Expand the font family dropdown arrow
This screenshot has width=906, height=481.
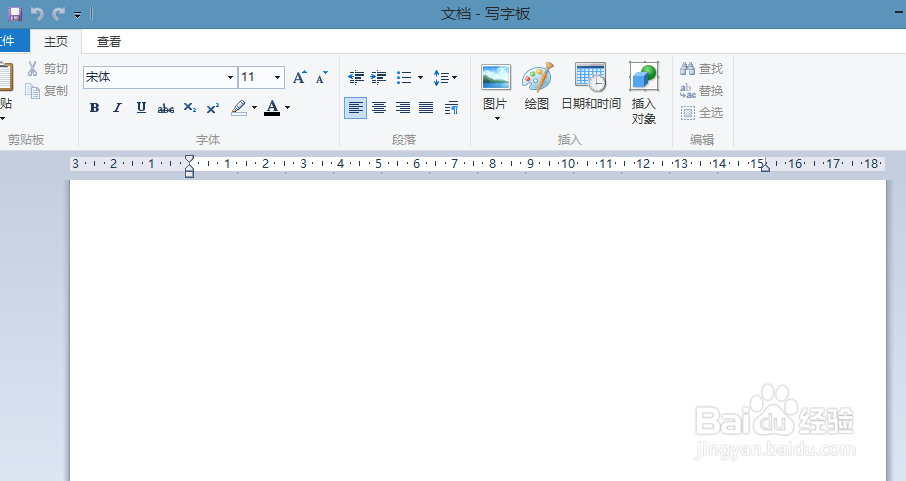[231, 77]
